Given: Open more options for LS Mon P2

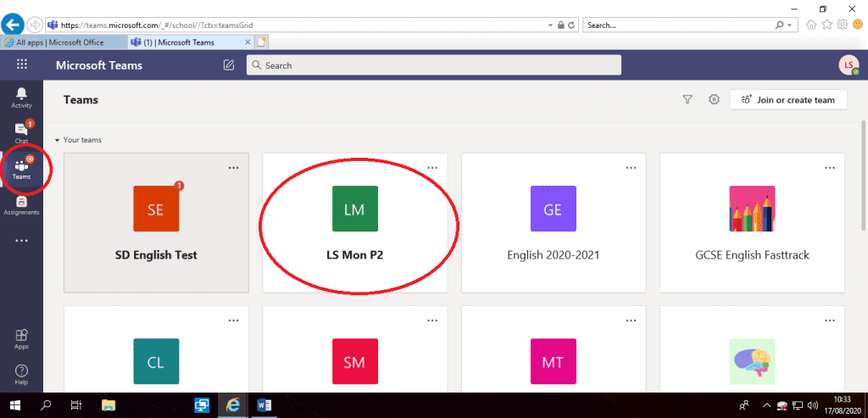Looking at the screenshot, I should point(432,168).
